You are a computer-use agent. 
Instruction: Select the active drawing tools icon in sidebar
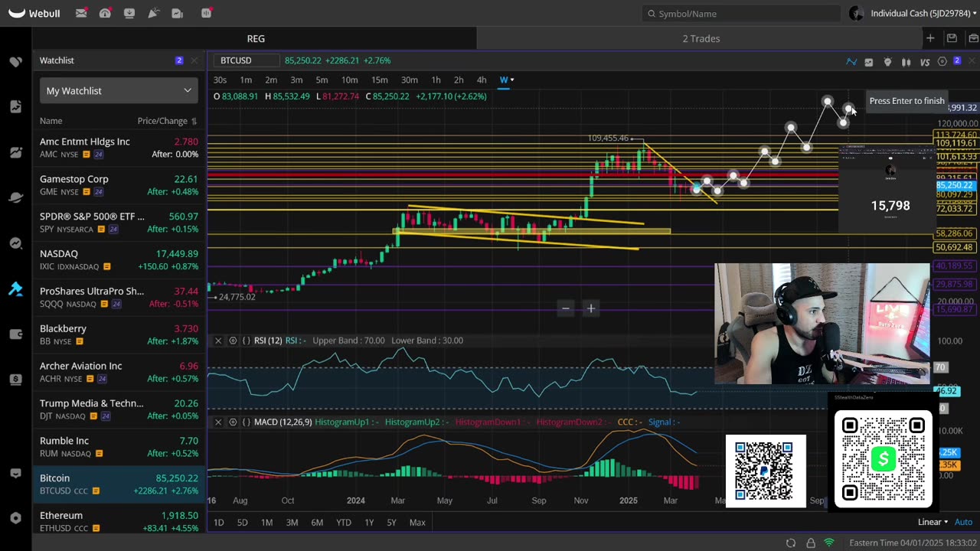[15, 289]
